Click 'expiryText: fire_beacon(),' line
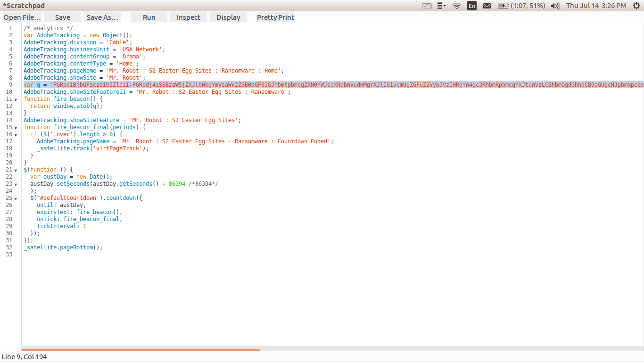 (x=80, y=212)
